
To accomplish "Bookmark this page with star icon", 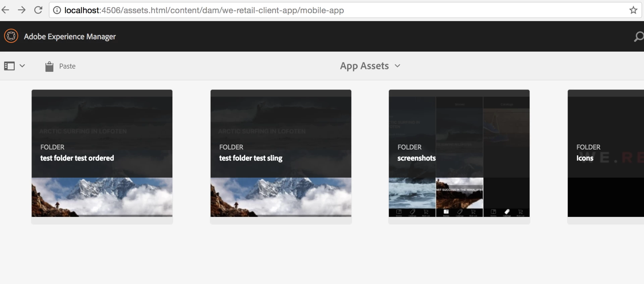I will (633, 10).
